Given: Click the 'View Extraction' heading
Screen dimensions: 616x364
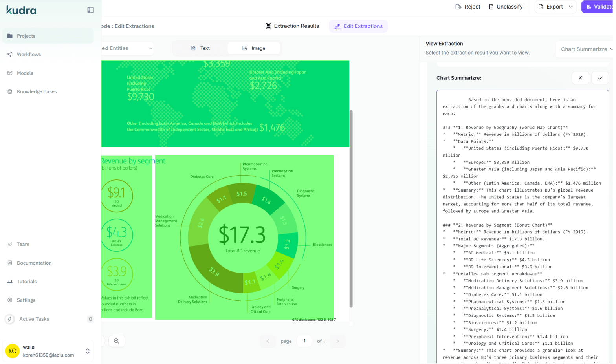Looking at the screenshot, I should 444,44.
